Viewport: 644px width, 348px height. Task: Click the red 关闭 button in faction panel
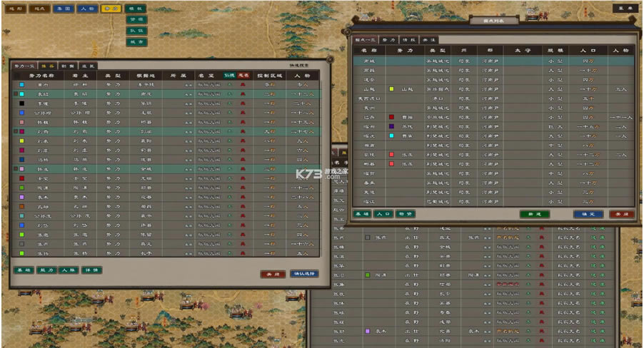pos(273,274)
